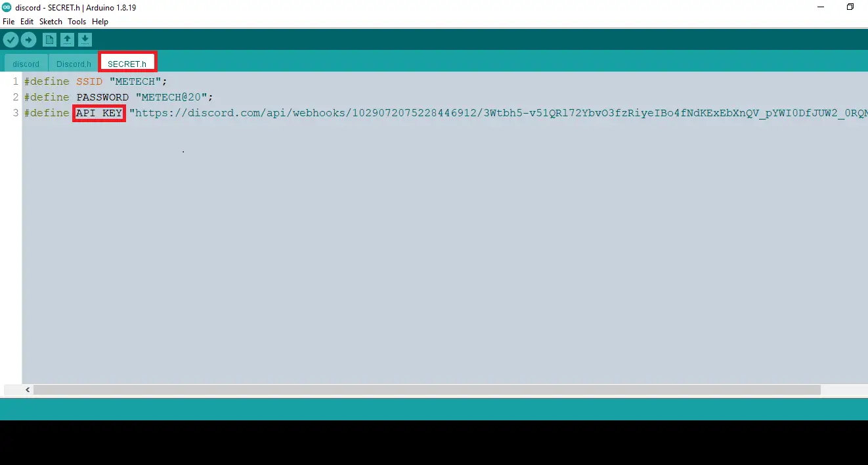This screenshot has height=465, width=868.
Task: Click the PASSWORD macro name
Action: click(102, 97)
